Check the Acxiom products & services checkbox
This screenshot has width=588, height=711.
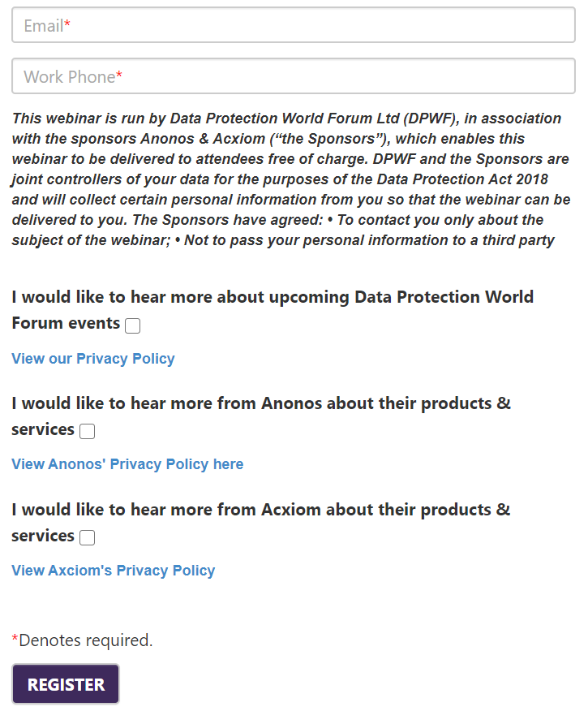pos(87,537)
